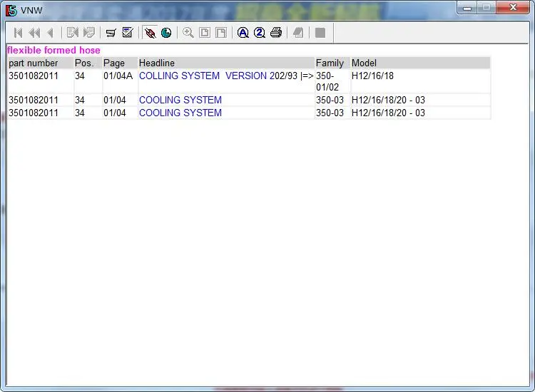Click the grayed notepad icon
The width and height of the screenshot is (535, 392).
point(298,33)
